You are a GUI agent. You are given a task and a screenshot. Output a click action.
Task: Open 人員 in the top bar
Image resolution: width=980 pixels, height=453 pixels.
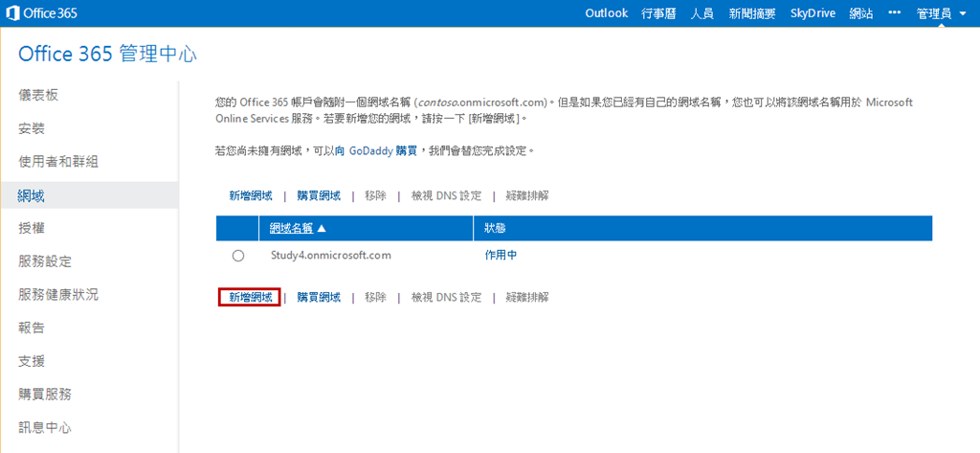pyautogui.click(x=702, y=13)
